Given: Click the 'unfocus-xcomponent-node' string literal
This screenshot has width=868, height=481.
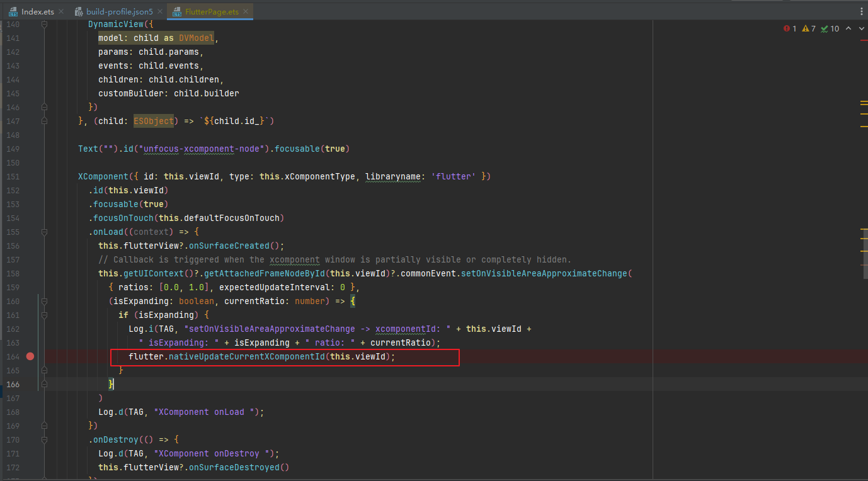Looking at the screenshot, I should [202, 149].
